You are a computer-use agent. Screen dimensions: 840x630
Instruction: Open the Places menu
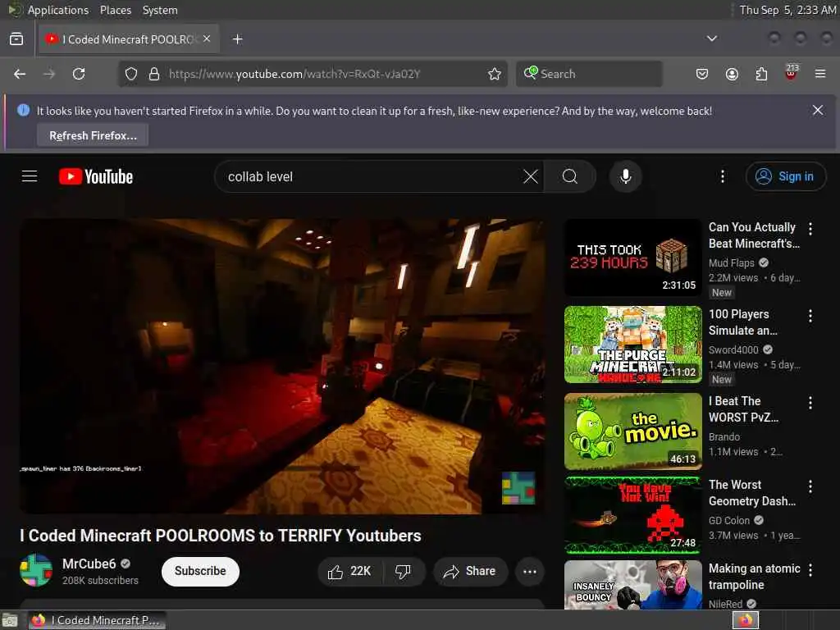click(x=115, y=10)
